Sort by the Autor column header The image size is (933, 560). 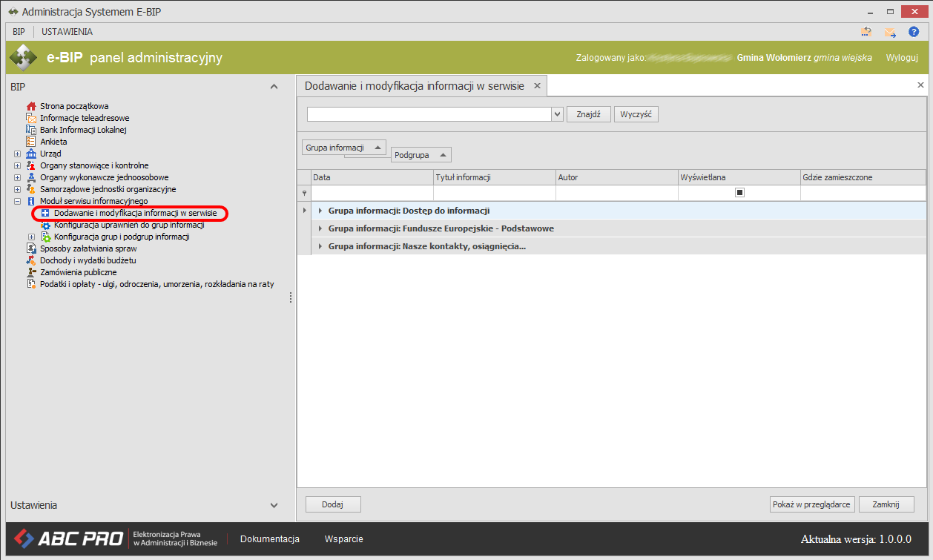coord(617,177)
